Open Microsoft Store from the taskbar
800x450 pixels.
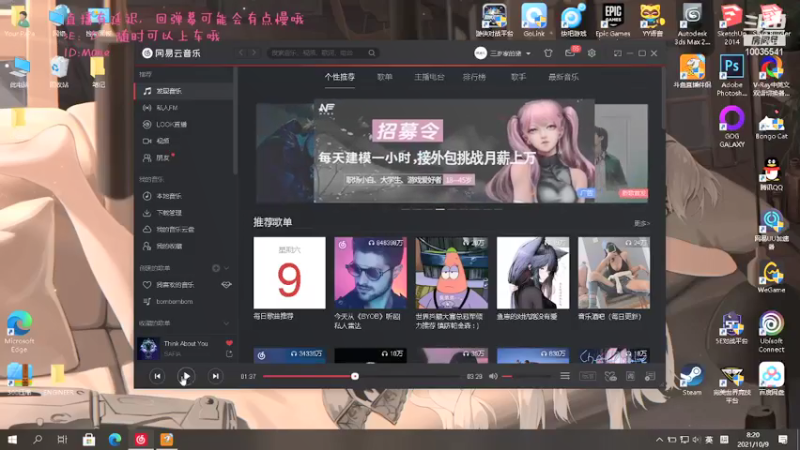coord(89,439)
